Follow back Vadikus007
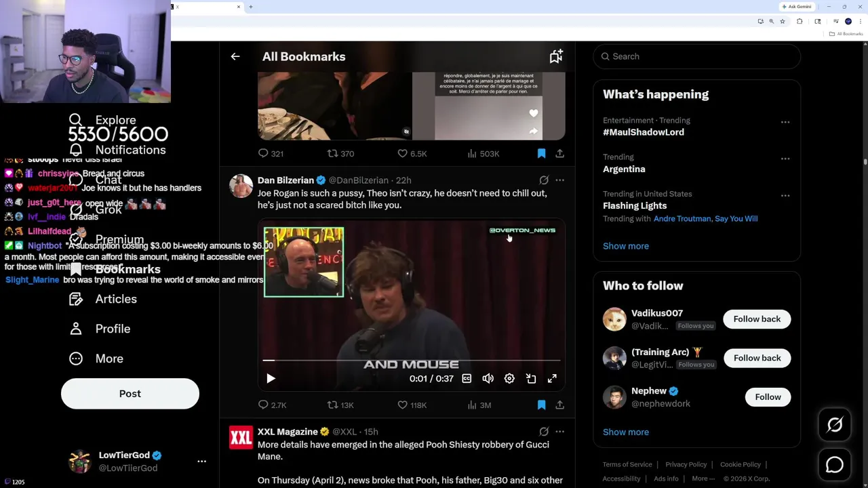The height and width of the screenshot is (488, 868). point(757,319)
